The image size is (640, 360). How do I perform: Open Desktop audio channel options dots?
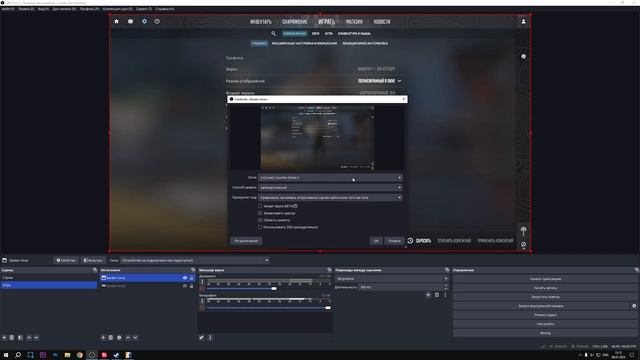pyautogui.click(x=202, y=282)
